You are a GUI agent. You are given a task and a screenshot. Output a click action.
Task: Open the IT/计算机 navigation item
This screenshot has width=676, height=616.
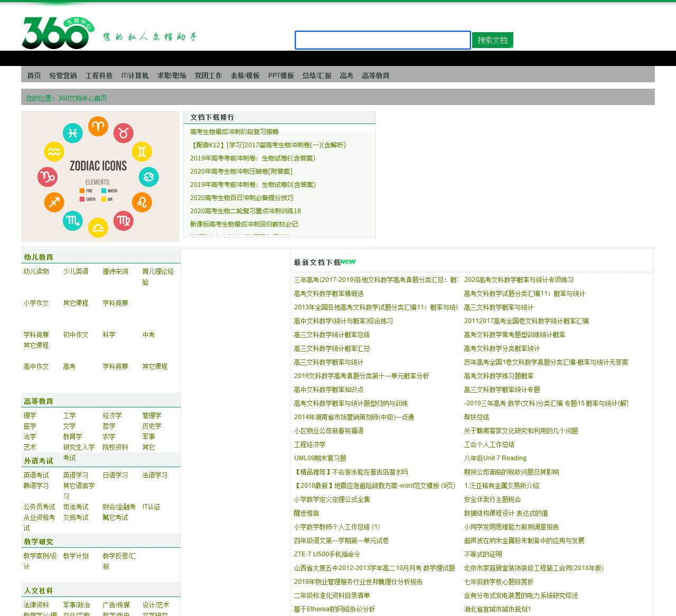[135, 75]
